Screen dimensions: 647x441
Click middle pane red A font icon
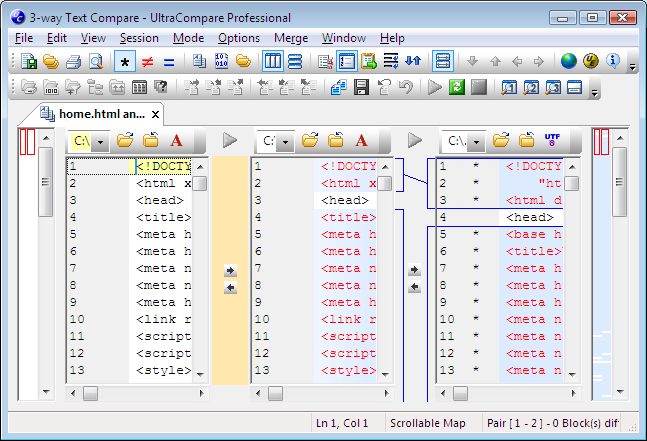point(361,140)
